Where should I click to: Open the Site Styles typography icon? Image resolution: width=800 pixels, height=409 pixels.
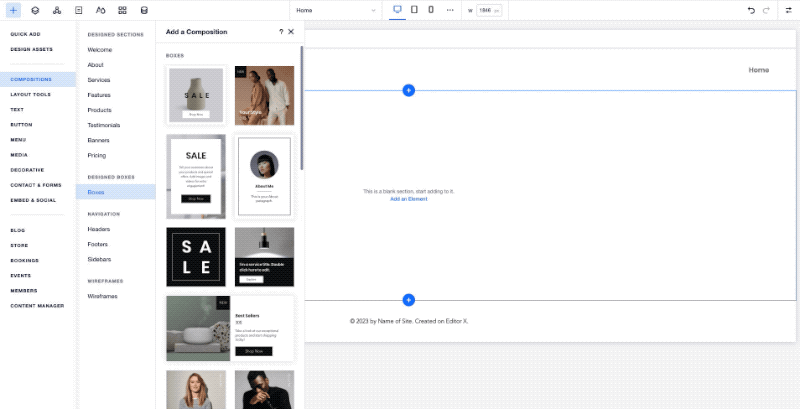click(101, 10)
